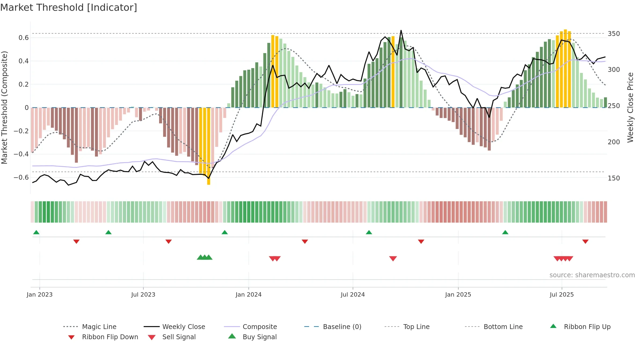This screenshot has width=644, height=362.
Task: Toggle the Buy Signal legend entry
Action: coord(252,337)
